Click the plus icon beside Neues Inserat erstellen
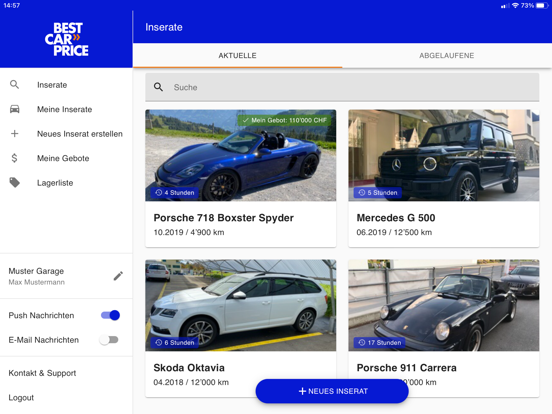The image size is (552, 414). click(x=14, y=134)
